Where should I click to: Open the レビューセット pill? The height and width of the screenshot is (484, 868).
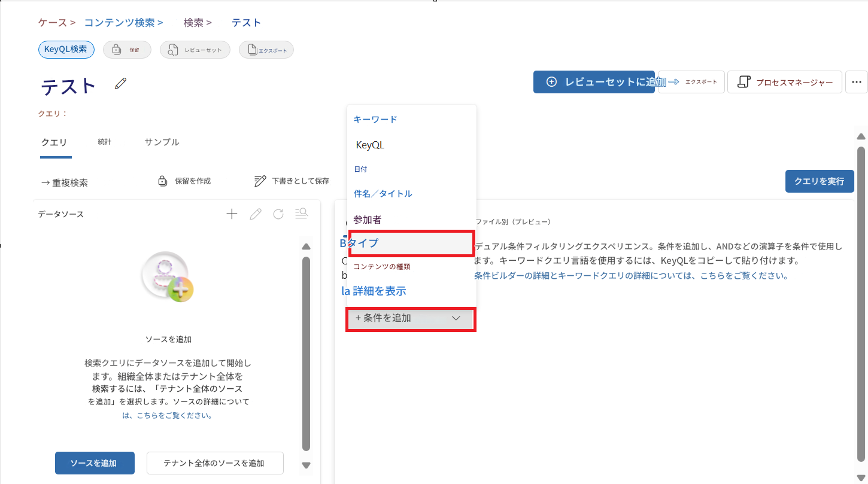[195, 50]
